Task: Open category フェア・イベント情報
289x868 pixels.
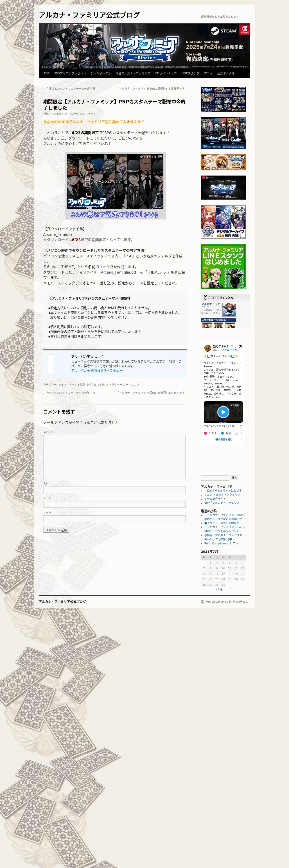Action: click(x=72, y=384)
